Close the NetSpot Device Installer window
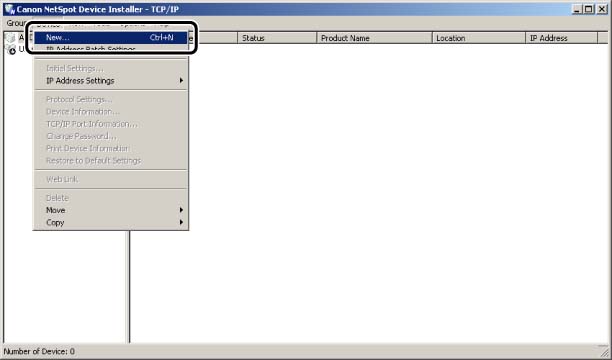 point(602,9)
